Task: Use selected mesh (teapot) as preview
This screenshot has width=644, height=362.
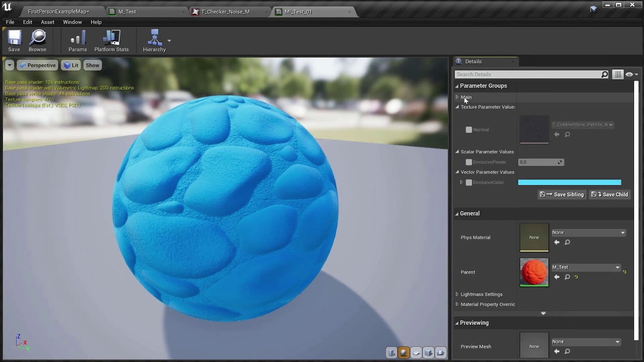Action: pos(441,352)
